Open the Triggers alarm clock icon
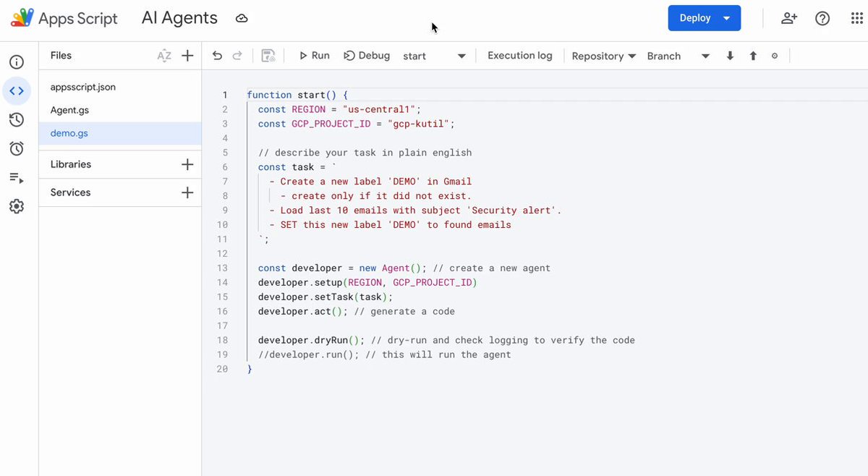The width and height of the screenshot is (868, 476). pos(17,149)
